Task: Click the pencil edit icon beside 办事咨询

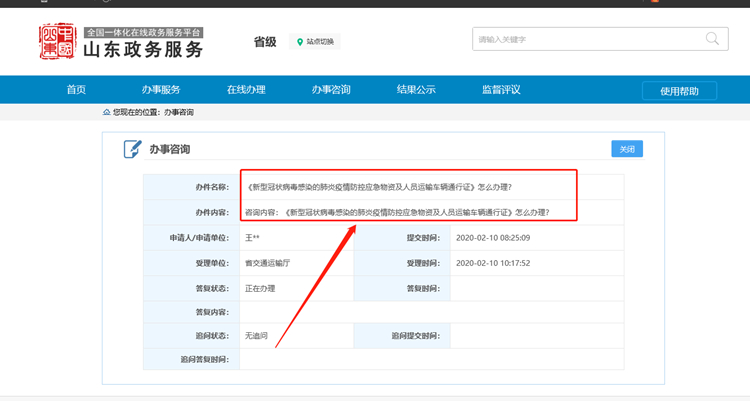Action: tap(132, 149)
